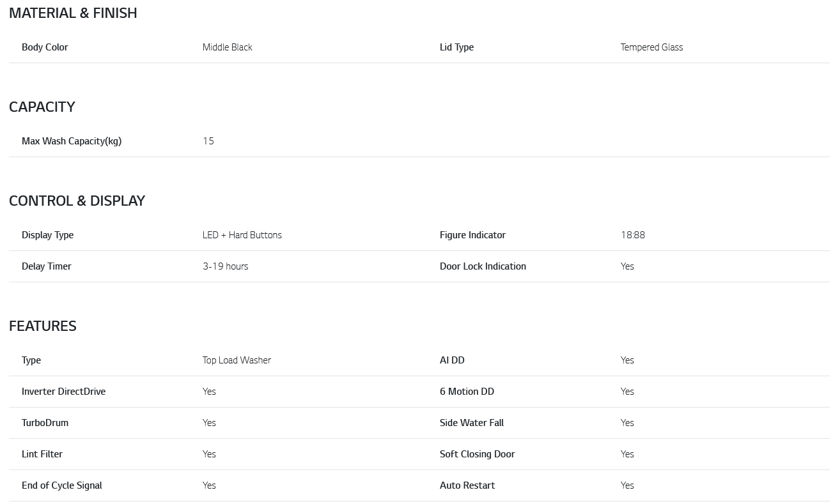Click the Max Wash Capacity(kg) label

[x=72, y=141]
